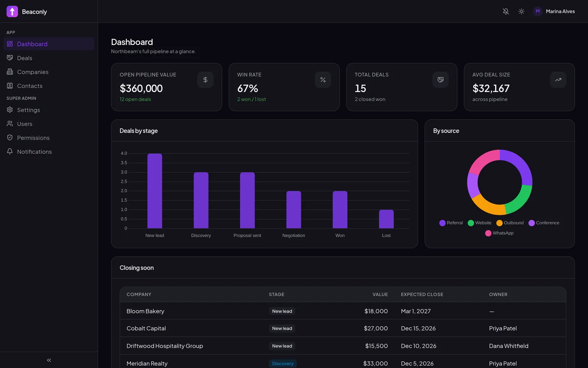
Task: Collapse the sidebar with double chevron
Action: (x=49, y=360)
